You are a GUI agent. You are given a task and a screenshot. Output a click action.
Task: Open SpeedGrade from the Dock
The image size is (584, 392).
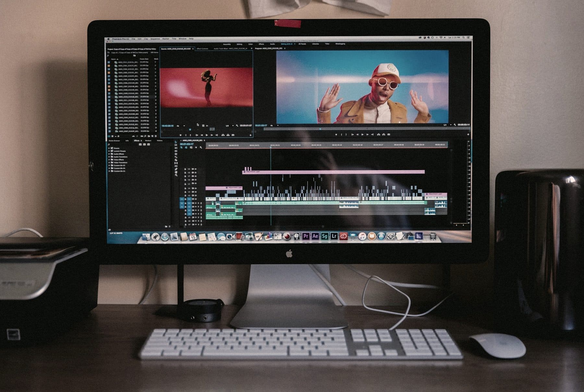point(324,236)
